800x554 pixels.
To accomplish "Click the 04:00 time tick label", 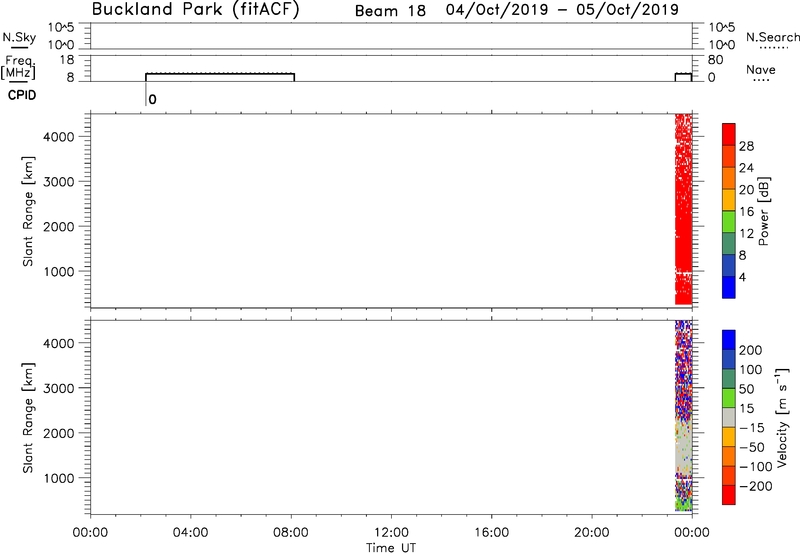I will point(191,533).
